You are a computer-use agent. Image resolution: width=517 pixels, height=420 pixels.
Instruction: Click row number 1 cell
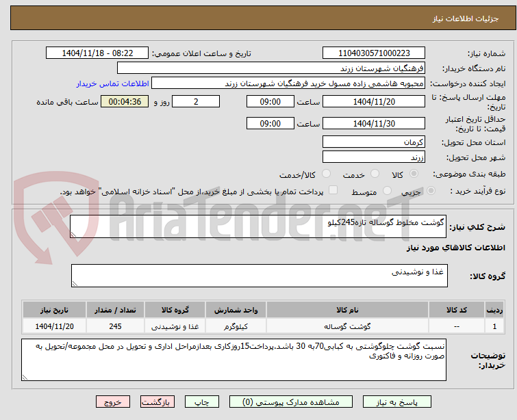[494, 326]
